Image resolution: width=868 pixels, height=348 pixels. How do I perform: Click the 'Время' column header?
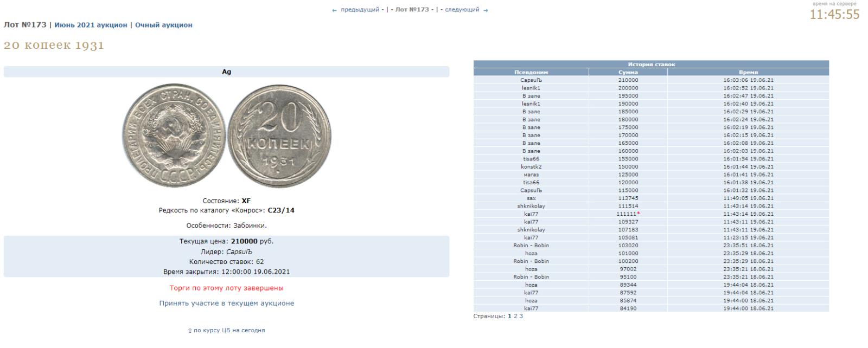(x=748, y=72)
